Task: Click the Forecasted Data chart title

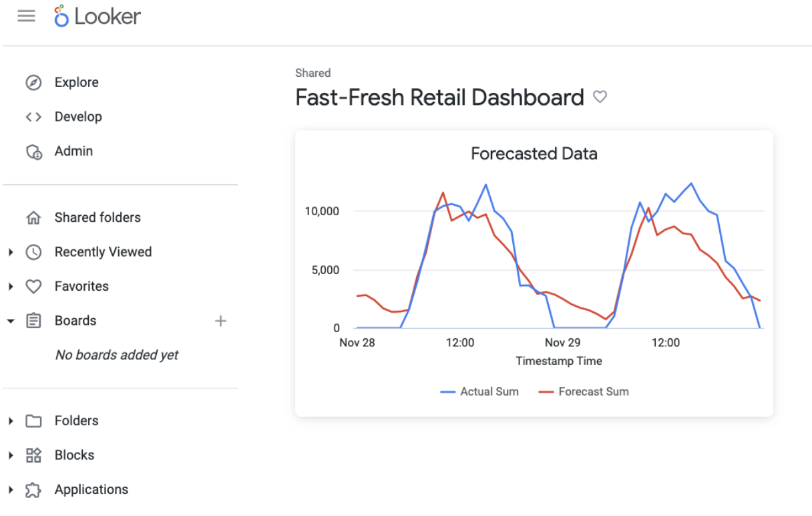Action: click(x=534, y=154)
